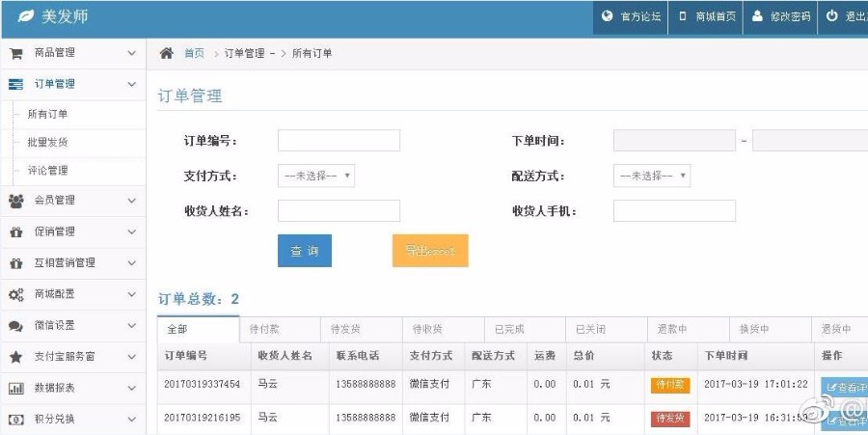Screen dimensions: 868x435
Task: Click the user icon for 修改密码
Action: pyautogui.click(x=757, y=16)
